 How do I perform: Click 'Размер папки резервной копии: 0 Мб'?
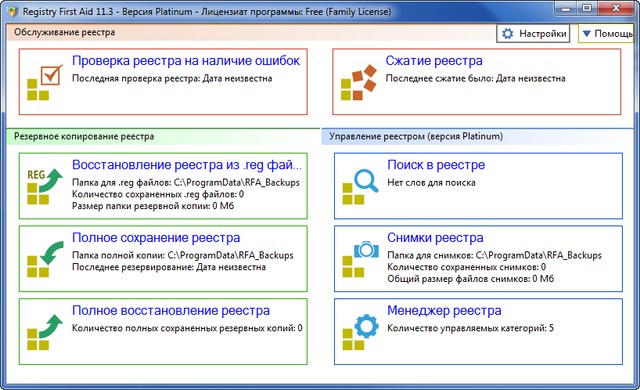point(153,206)
